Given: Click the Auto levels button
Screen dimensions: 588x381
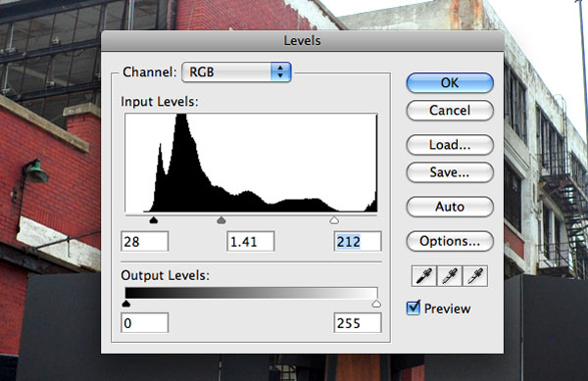Looking at the screenshot, I should (x=450, y=207).
